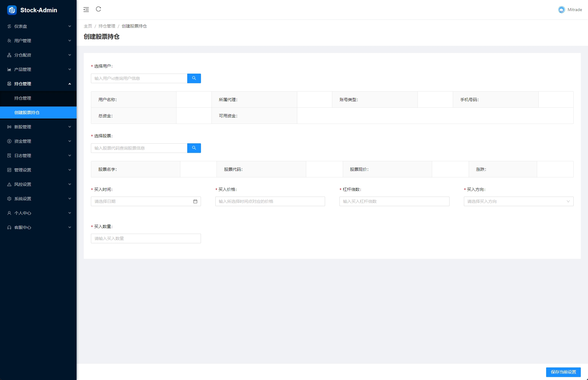Click the 客服中心 headset icon
Viewport: 588px width, 380px height.
point(9,227)
